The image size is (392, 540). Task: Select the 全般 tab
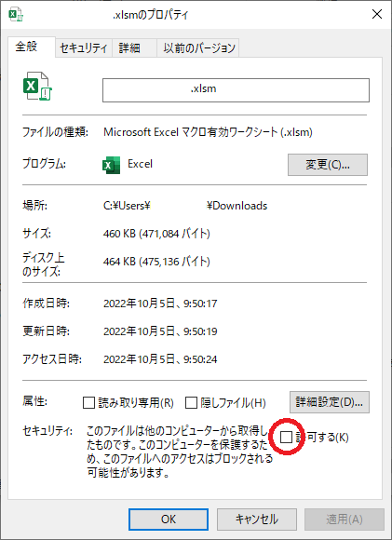(x=26, y=47)
